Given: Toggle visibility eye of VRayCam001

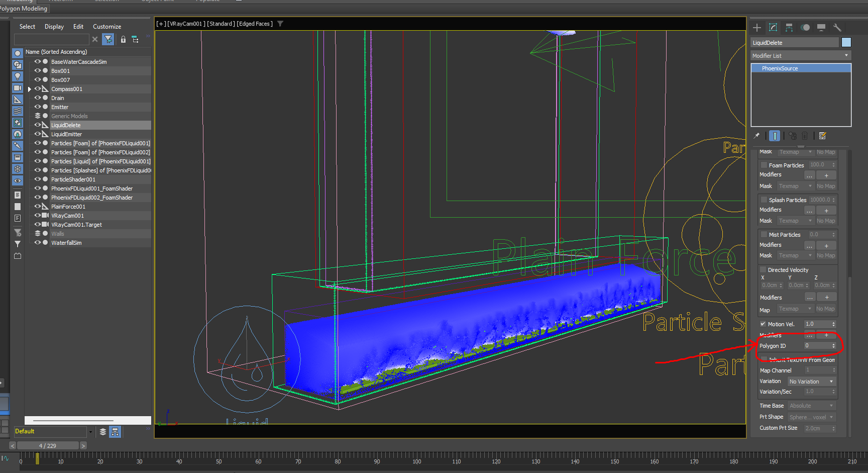Looking at the screenshot, I should (38, 216).
